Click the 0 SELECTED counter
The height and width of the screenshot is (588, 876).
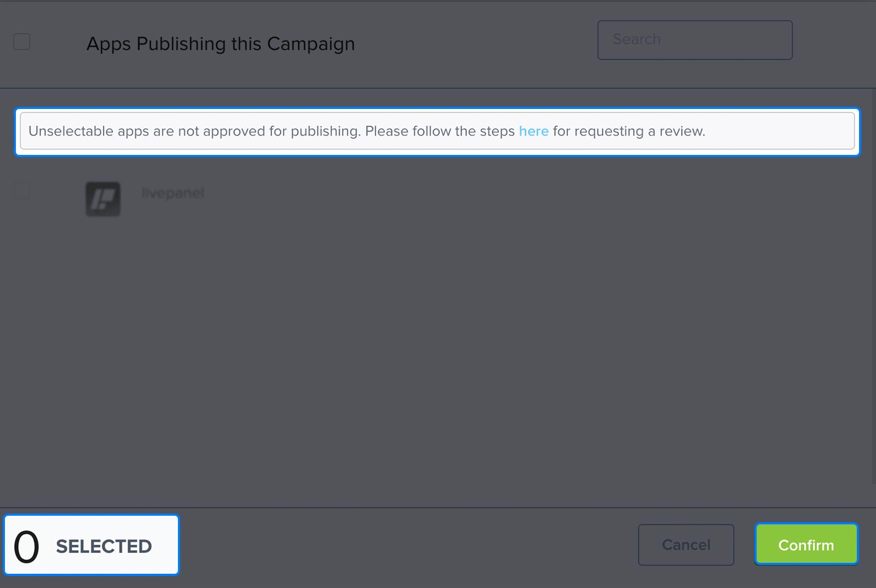(x=91, y=545)
